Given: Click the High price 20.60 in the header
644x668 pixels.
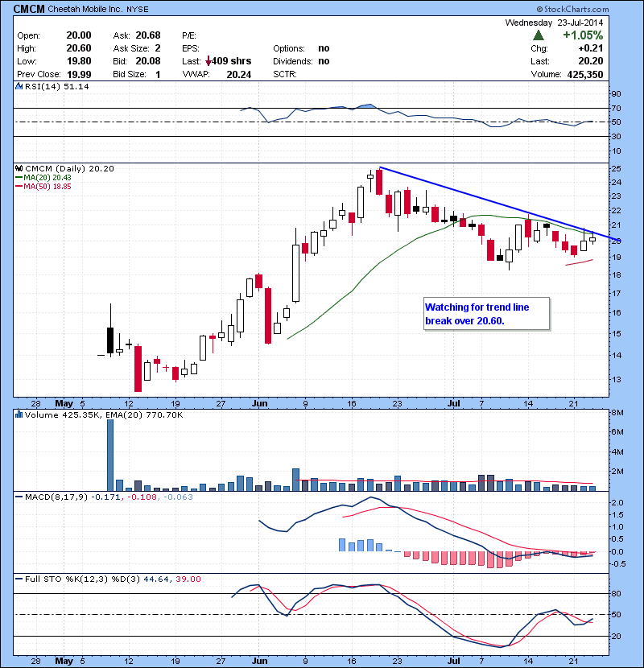Looking at the screenshot, I should click(79, 48).
